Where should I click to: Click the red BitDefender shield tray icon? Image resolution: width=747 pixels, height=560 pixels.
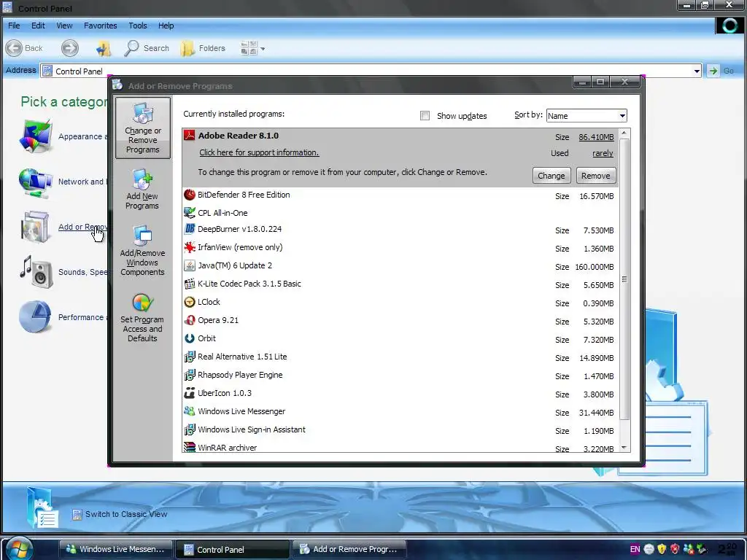pyautogui.click(x=675, y=549)
